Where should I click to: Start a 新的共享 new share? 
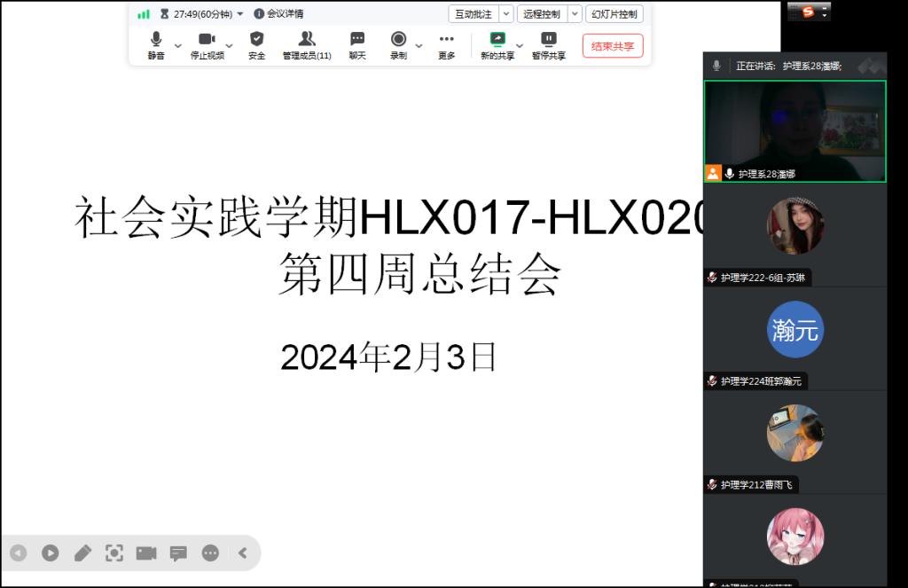coord(497,44)
